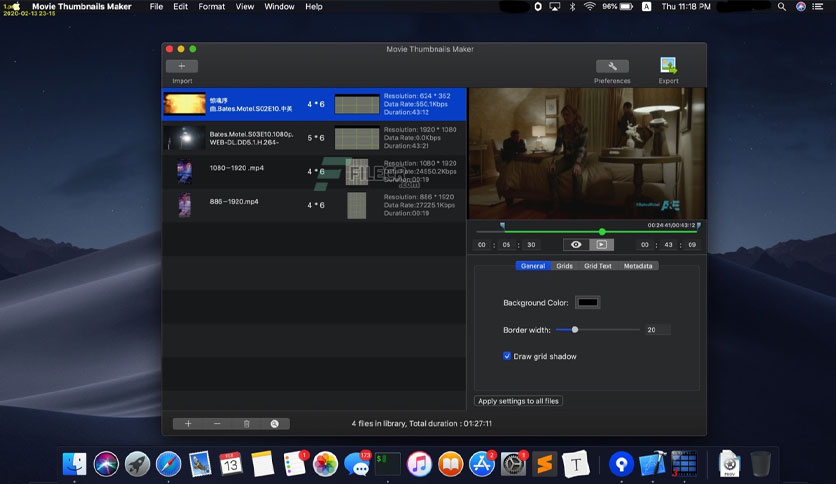
Task: Click the bottom plus add file button
Action: 188,424
